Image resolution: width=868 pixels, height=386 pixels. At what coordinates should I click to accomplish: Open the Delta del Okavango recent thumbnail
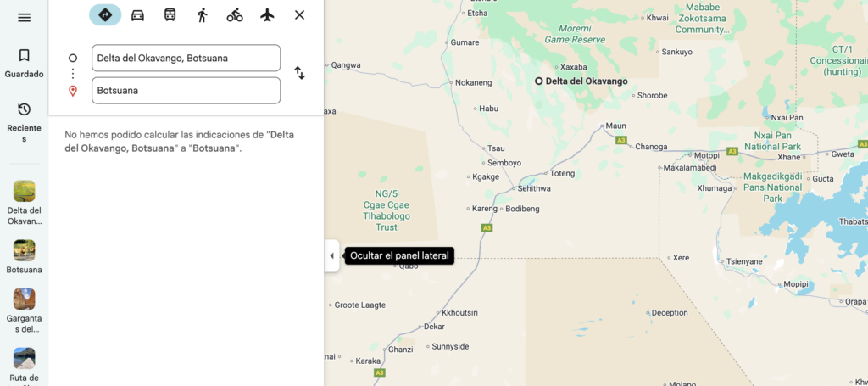[24, 191]
